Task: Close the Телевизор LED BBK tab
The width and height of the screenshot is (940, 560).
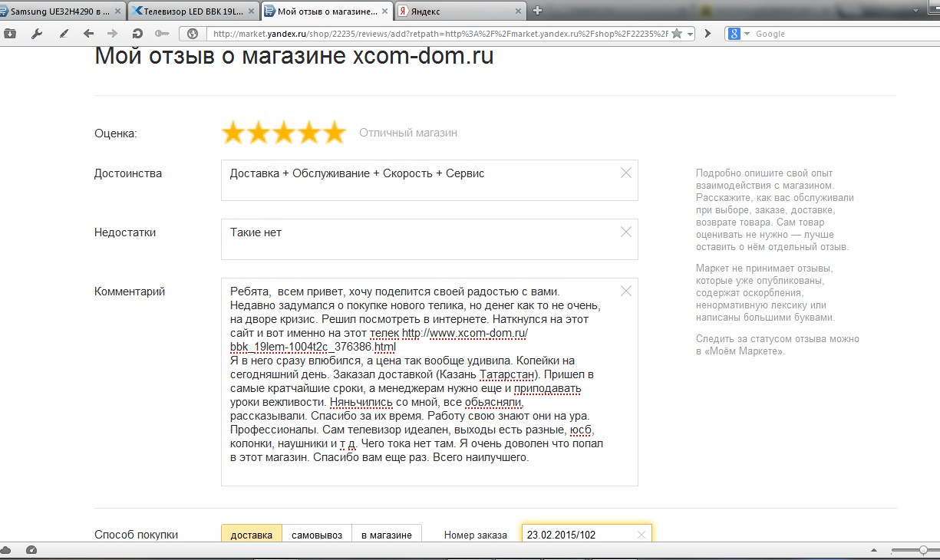Action: [250, 12]
